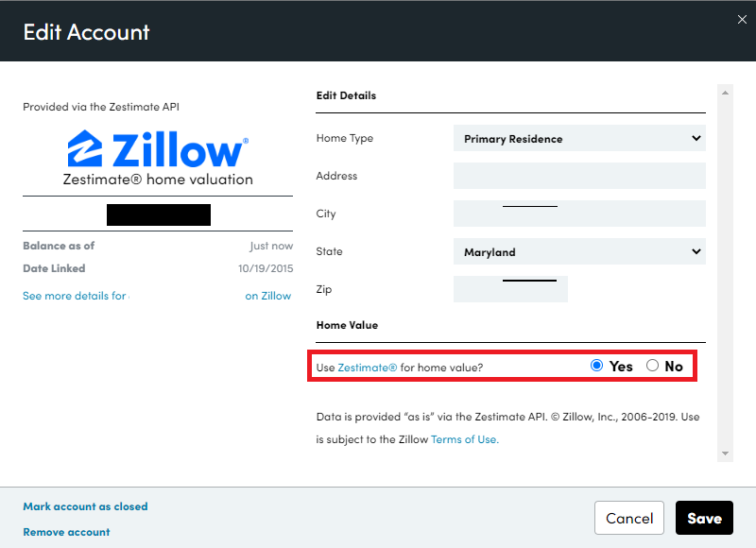
Task: Select Yes for Zestimate home value
Action: pos(597,366)
